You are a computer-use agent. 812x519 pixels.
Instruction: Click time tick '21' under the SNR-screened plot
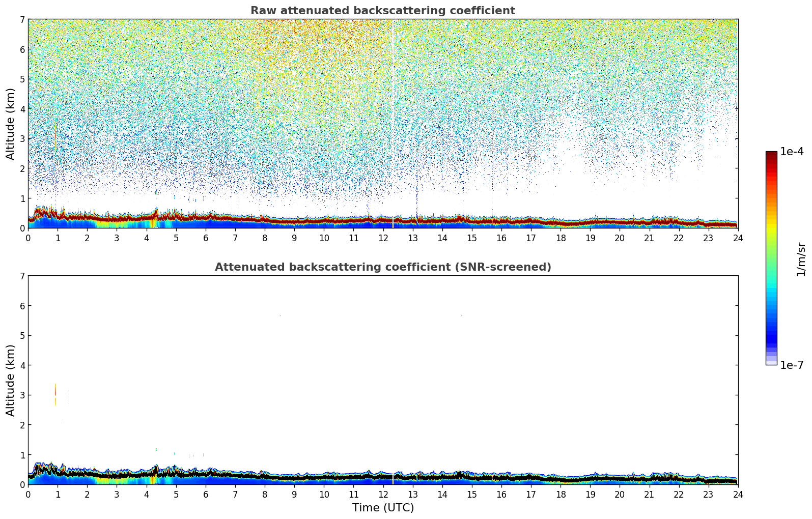point(649,494)
